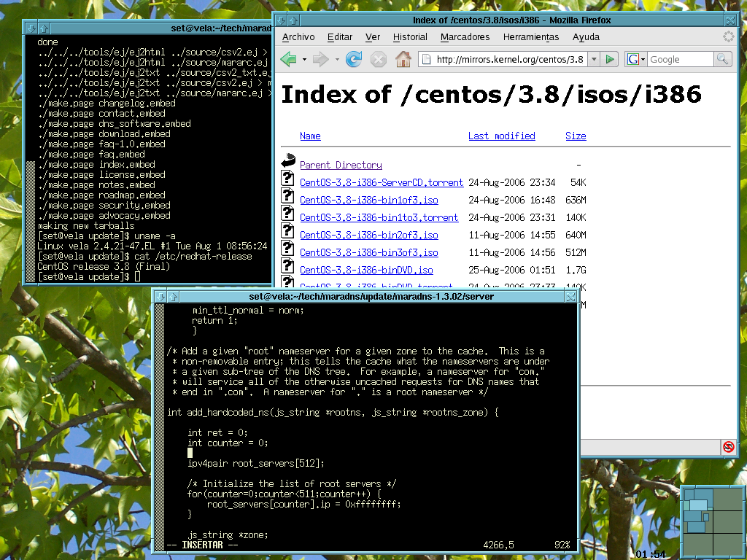Download CentOS-3.8-i386-ServerCD.torrent link

pos(382,183)
